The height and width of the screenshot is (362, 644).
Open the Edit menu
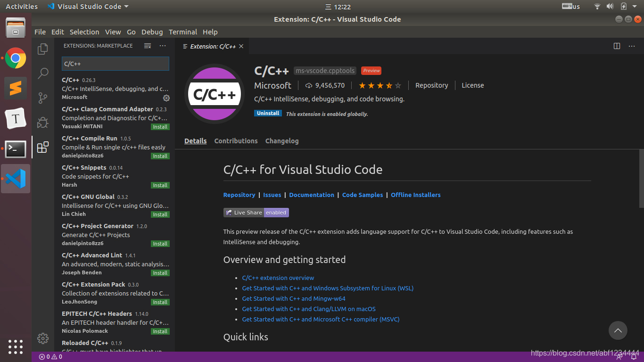tap(58, 32)
